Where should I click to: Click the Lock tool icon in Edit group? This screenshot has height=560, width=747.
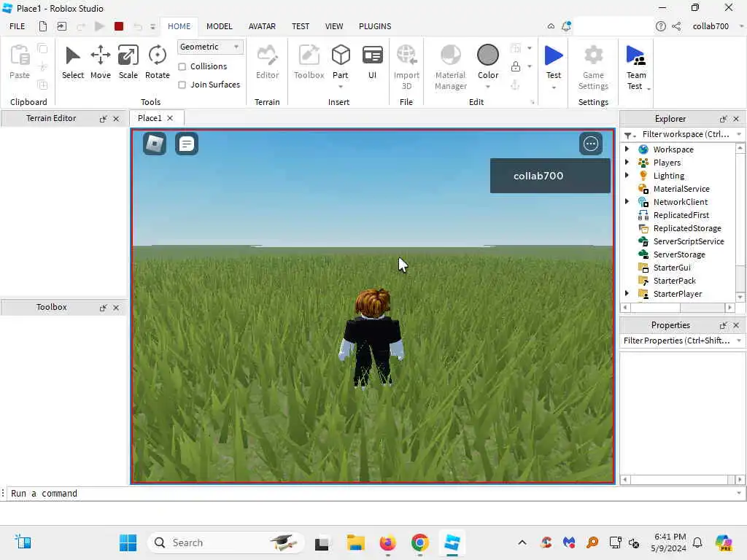[516, 66]
